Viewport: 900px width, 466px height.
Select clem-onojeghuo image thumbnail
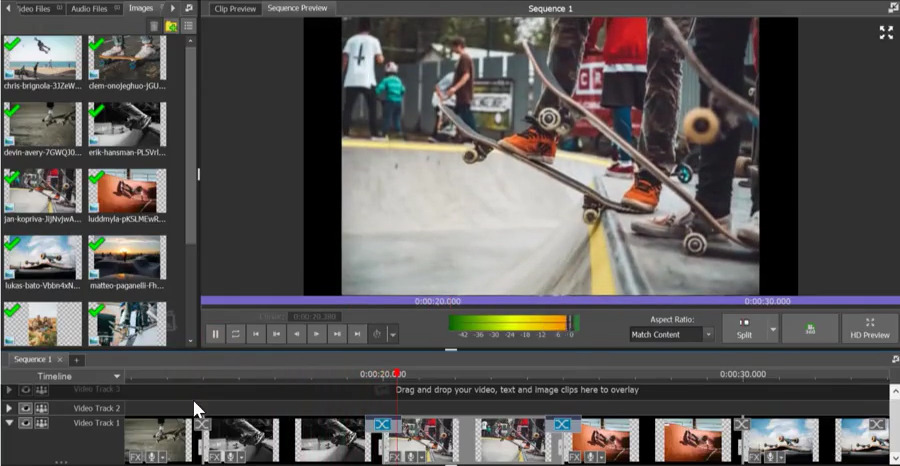coord(127,57)
